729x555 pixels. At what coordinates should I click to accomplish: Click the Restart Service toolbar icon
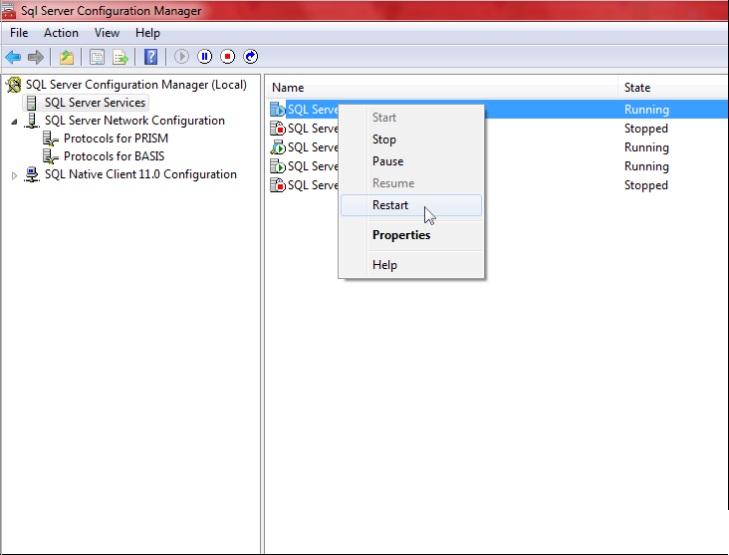(x=251, y=57)
